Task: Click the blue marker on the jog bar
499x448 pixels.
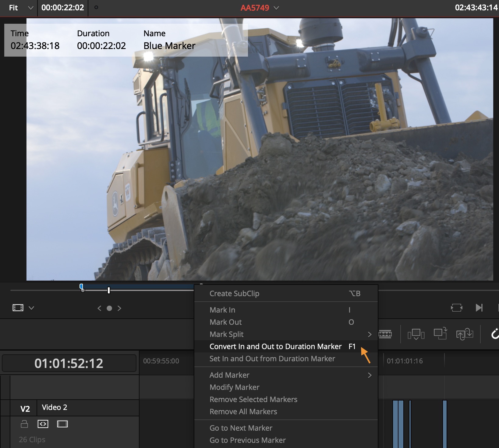Action: [81, 287]
